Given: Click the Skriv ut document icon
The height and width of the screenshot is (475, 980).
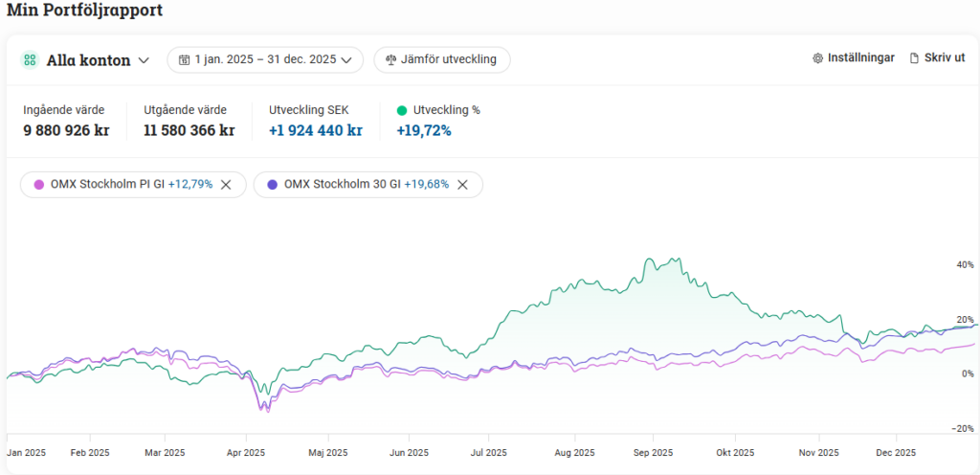Looking at the screenshot, I should (913, 58).
